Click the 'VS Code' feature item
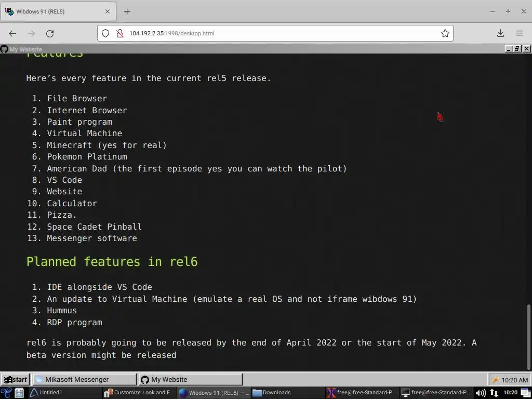The image size is (532, 399). 64,180
